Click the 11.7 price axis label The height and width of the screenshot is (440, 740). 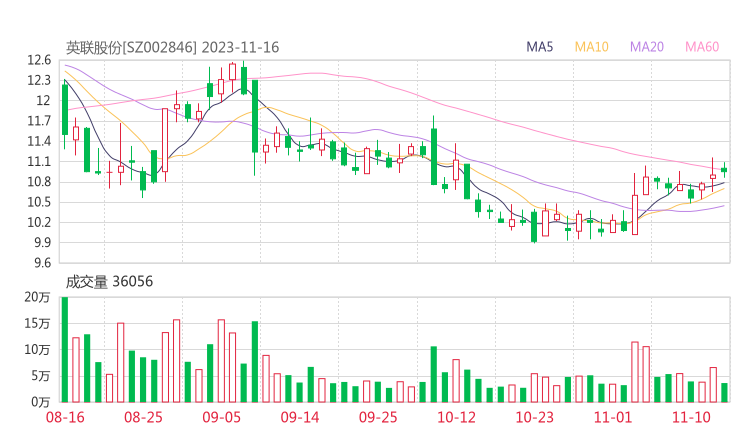click(39, 121)
